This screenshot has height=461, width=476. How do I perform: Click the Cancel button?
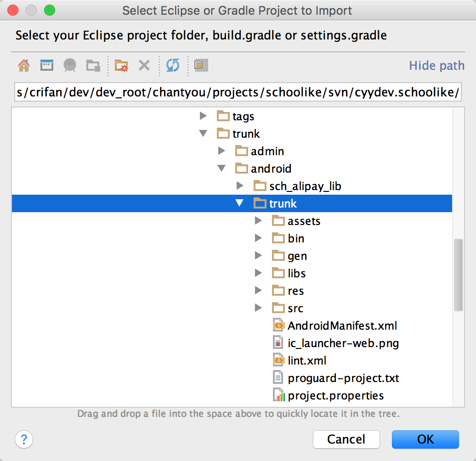(346, 439)
